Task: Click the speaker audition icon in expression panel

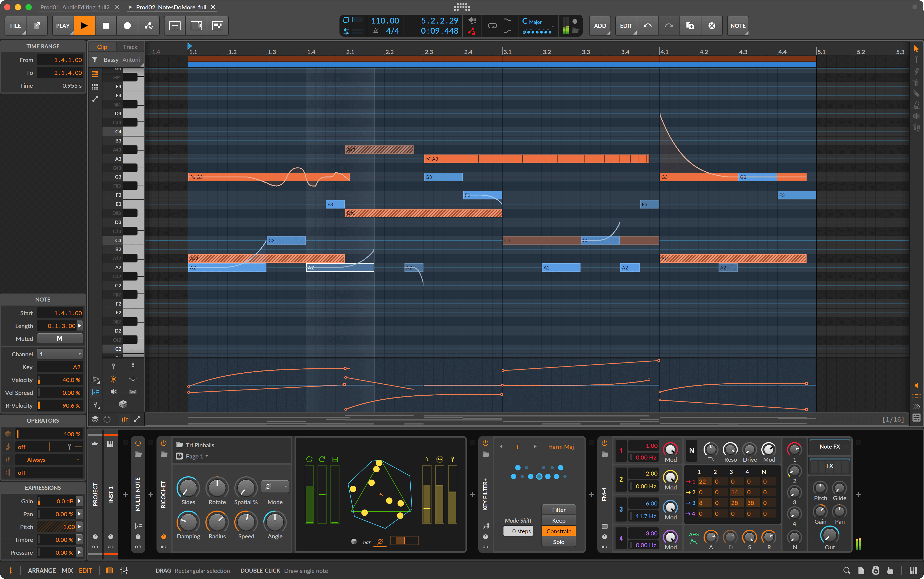Action: tap(113, 391)
